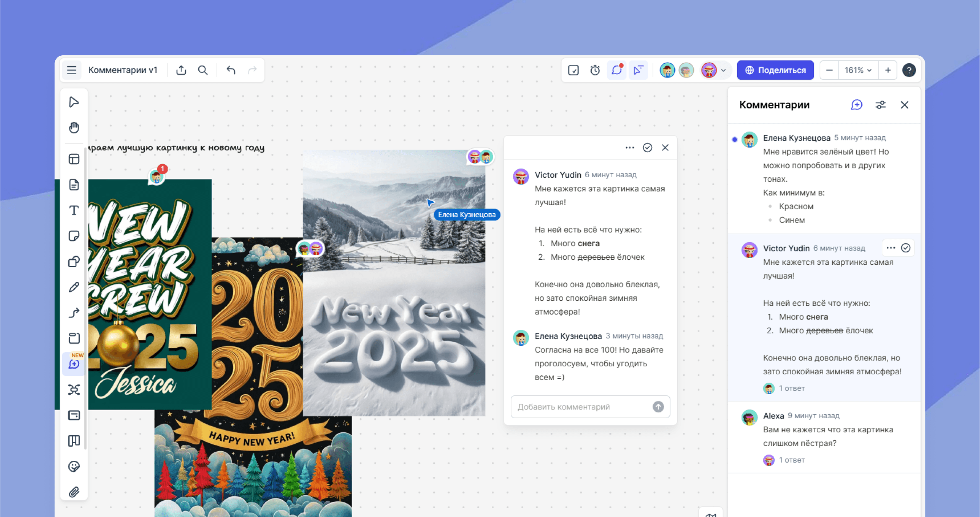Image resolution: width=980 pixels, height=517 pixels.
Task: Open three-dots menu on Victor Yudin panel comment
Action: (891, 248)
